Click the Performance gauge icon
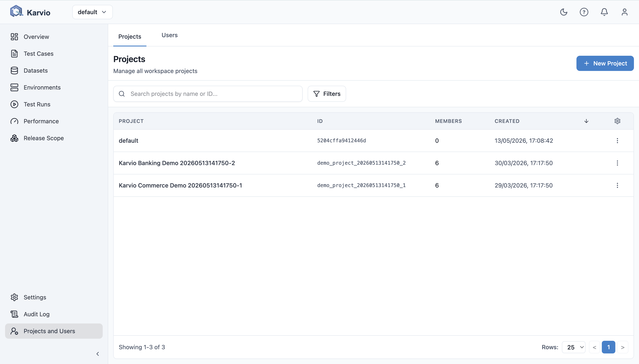Image resolution: width=639 pixels, height=364 pixels. click(x=14, y=121)
